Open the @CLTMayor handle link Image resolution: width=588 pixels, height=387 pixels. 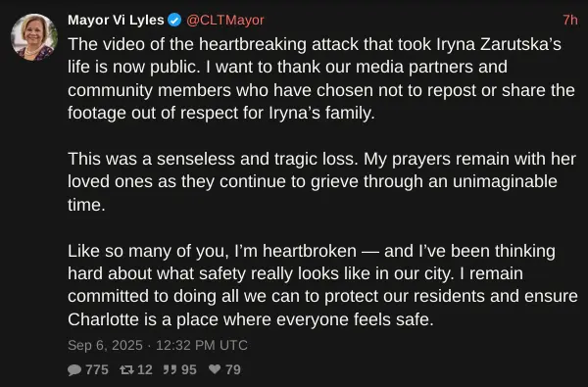[x=225, y=20]
